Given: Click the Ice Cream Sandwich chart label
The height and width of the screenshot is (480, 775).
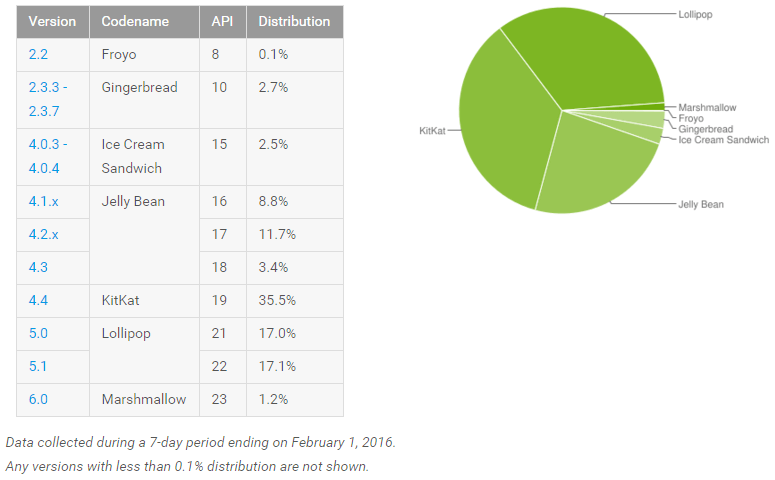Looking at the screenshot, I should point(724,140).
